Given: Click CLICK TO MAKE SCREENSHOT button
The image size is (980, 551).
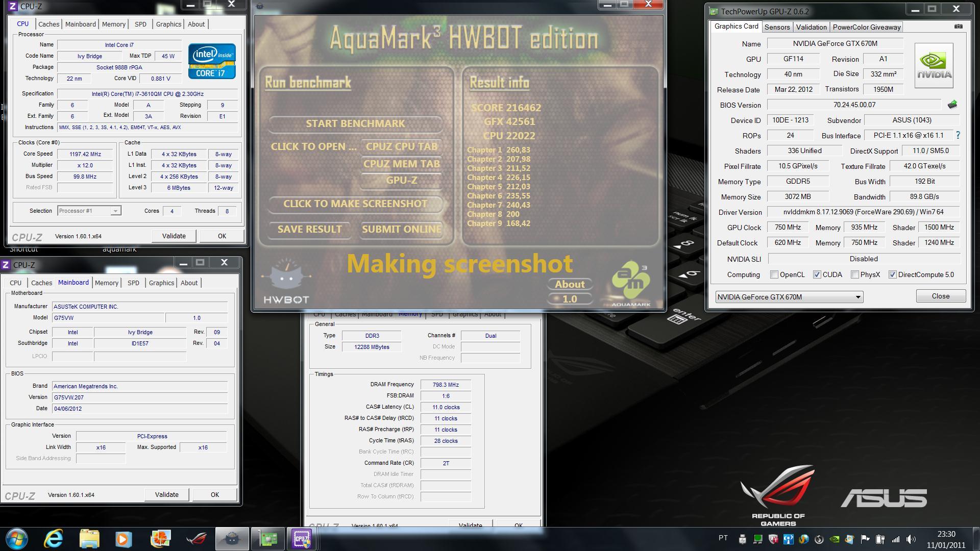Looking at the screenshot, I should click(x=355, y=204).
